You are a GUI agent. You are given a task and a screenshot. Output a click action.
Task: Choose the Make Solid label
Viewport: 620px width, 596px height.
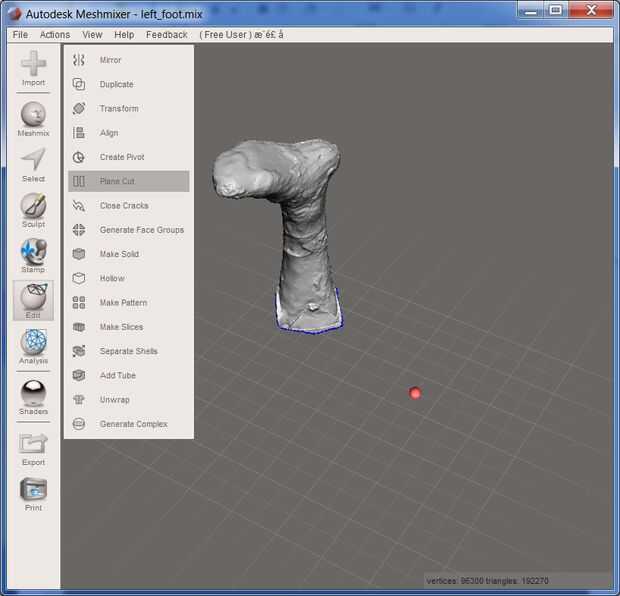[x=119, y=254]
